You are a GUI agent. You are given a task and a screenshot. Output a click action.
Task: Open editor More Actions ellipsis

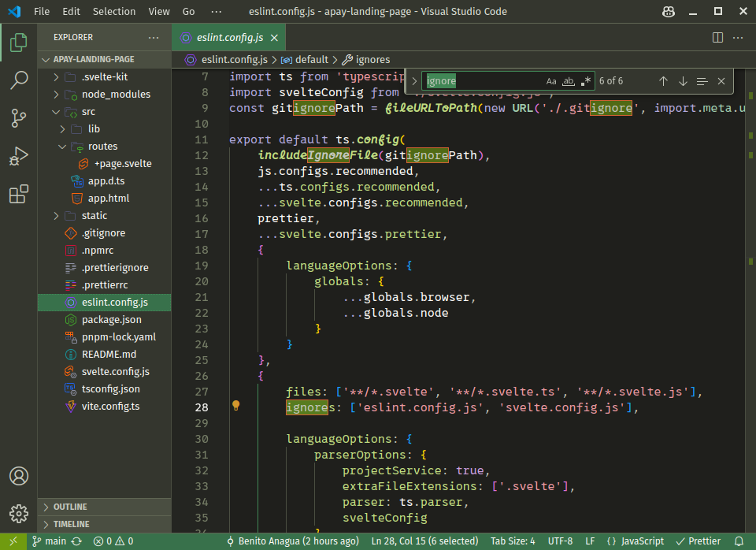coord(738,38)
